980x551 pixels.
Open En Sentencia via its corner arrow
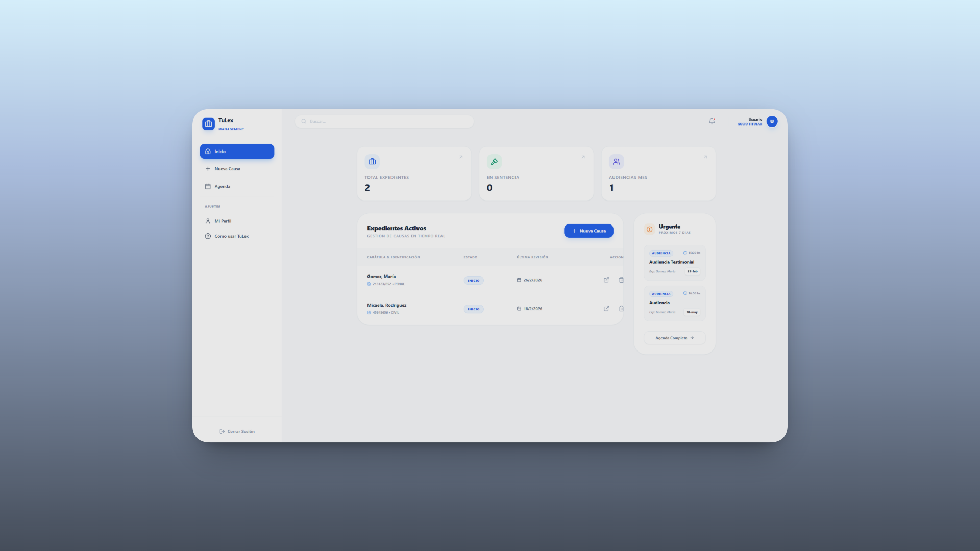click(x=583, y=157)
